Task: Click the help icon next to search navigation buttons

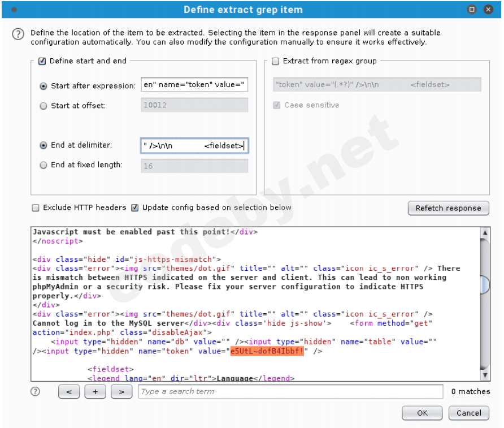Action: pos(35,391)
